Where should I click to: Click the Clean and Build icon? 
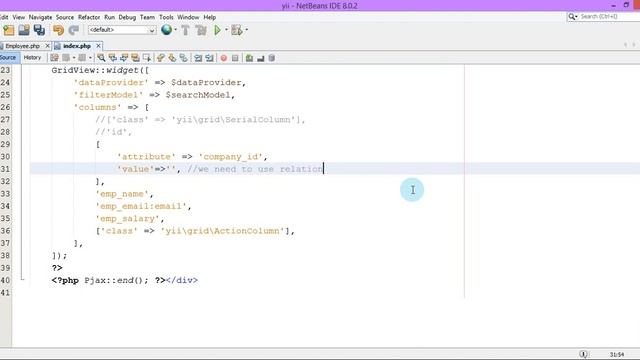201,30
